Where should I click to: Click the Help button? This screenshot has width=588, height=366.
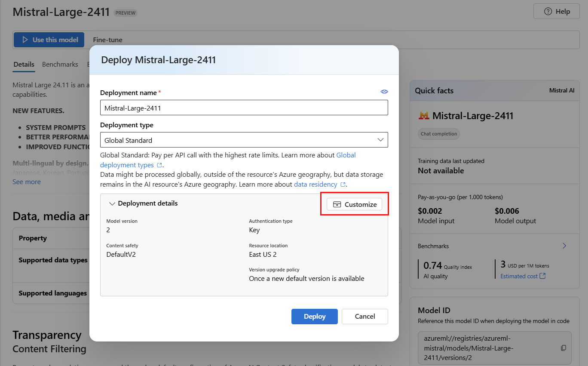pyautogui.click(x=557, y=12)
